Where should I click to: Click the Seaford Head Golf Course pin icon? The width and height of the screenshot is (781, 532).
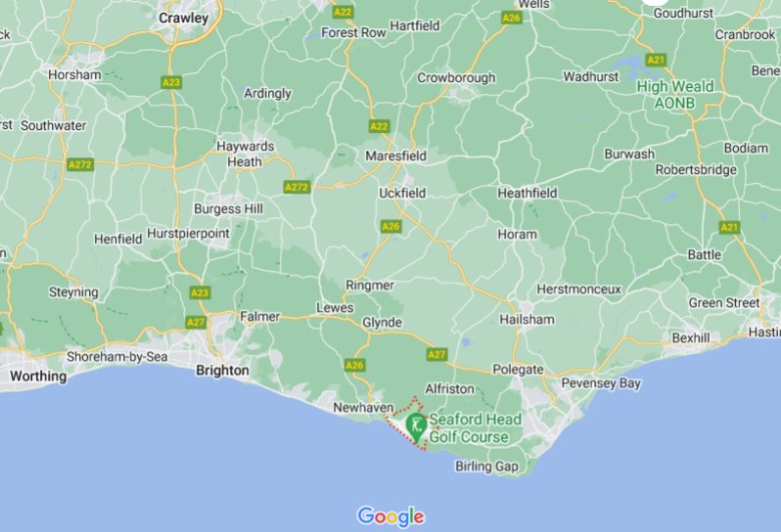[416, 427]
